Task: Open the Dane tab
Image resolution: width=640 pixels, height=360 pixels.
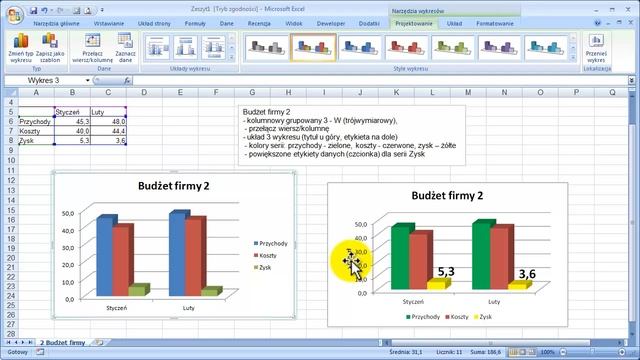Action: 227,24
